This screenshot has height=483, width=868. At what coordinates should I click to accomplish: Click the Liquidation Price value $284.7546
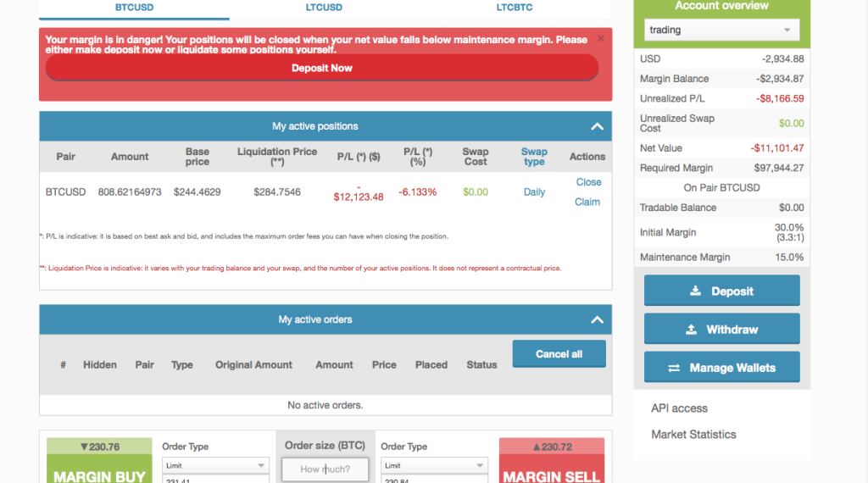tap(277, 192)
